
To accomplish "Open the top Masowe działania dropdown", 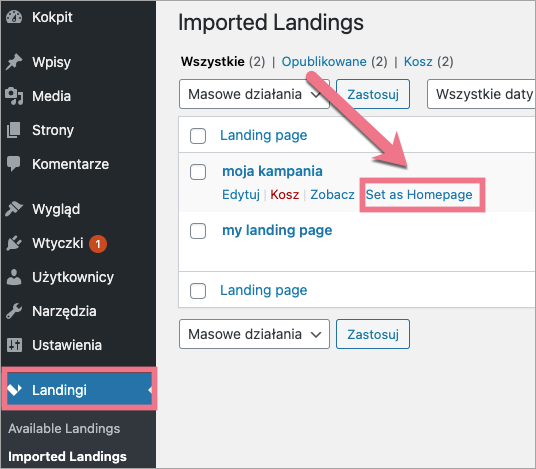I will 254,94.
